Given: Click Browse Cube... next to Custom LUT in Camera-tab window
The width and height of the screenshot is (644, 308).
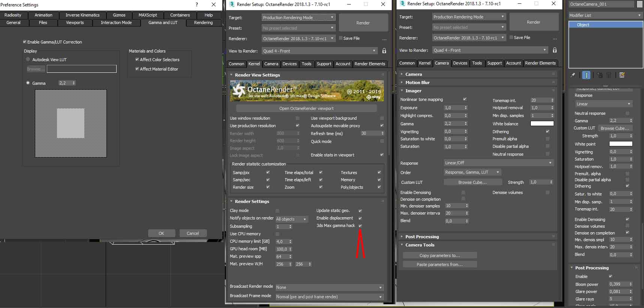Looking at the screenshot, I should click(473, 182).
